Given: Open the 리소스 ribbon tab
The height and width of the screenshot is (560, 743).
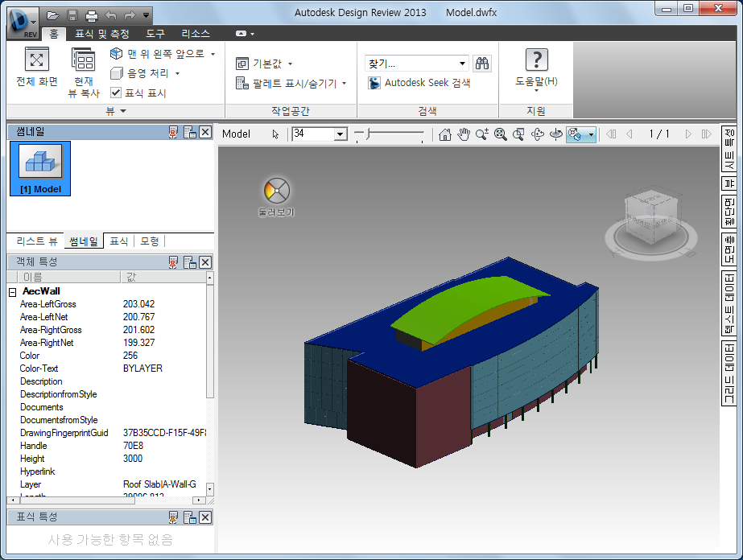Looking at the screenshot, I should pos(196,34).
